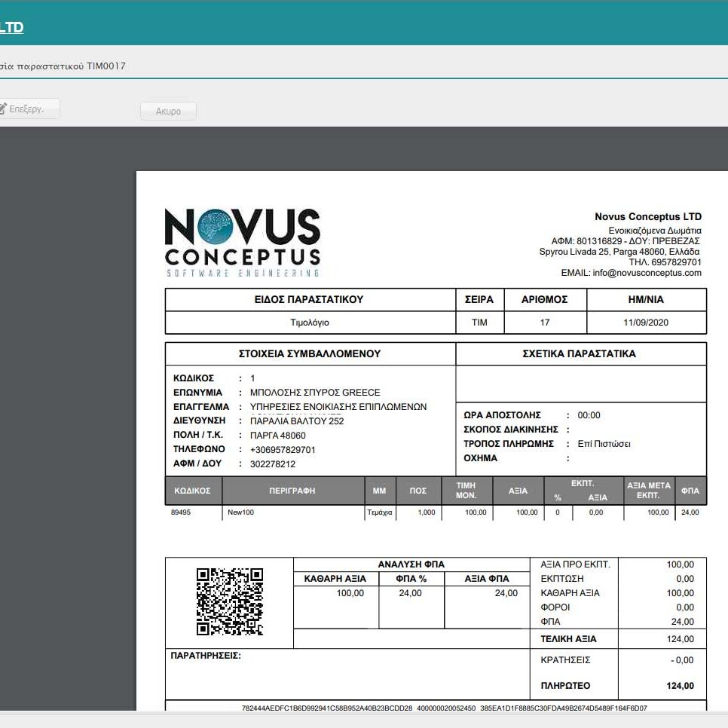Click the ΑΝΑΛΥΣΗ ΦΠΑ table header
Image resolution: width=728 pixels, height=728 pixels.
411,564
